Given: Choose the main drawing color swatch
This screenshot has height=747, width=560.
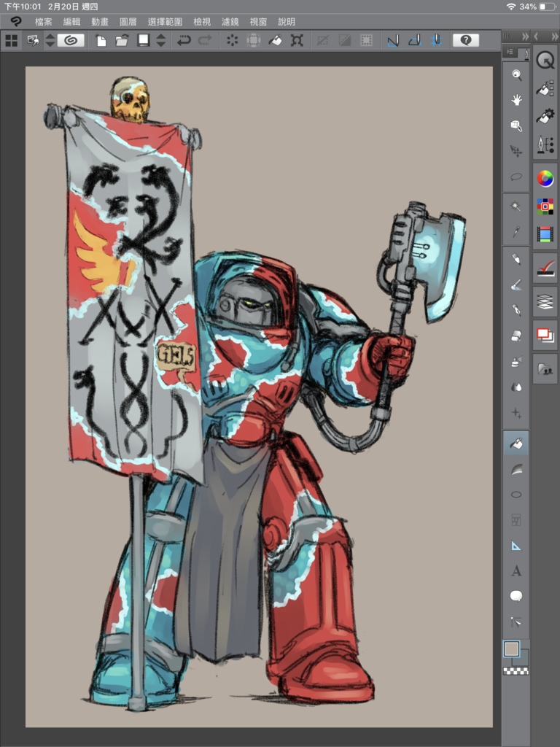Looking at the screenshot, I should [511, 649].
